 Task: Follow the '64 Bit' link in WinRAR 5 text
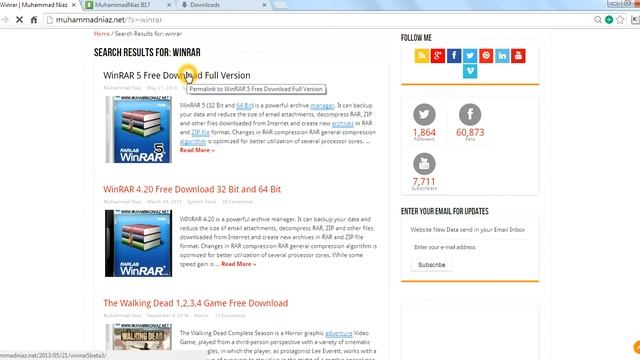click(244, 106)
